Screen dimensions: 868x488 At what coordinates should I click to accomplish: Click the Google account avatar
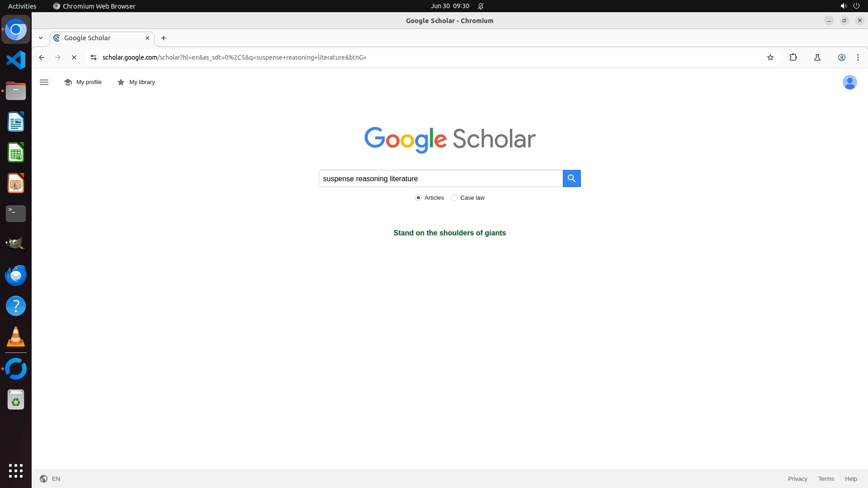[x=849, y=82]
